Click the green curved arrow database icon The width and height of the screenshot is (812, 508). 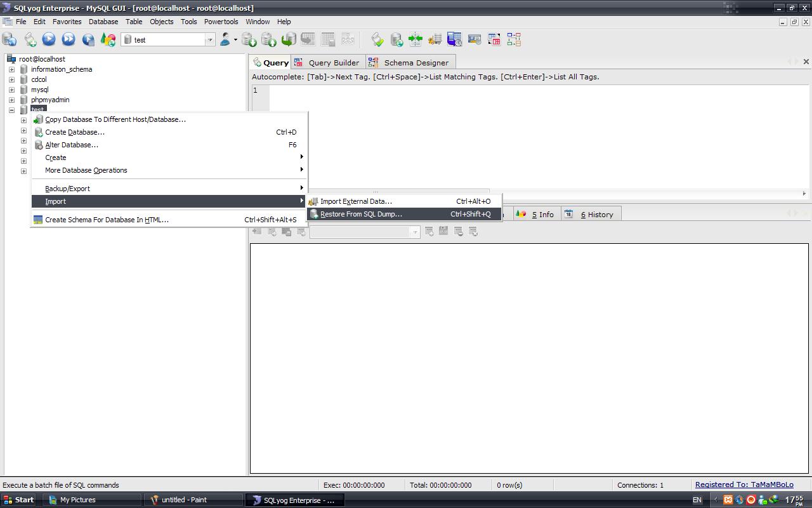289,39
